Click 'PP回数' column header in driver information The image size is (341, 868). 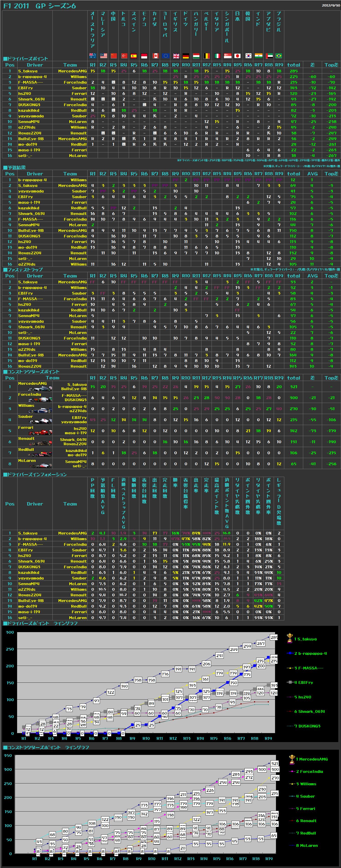(x=93, y=488)
